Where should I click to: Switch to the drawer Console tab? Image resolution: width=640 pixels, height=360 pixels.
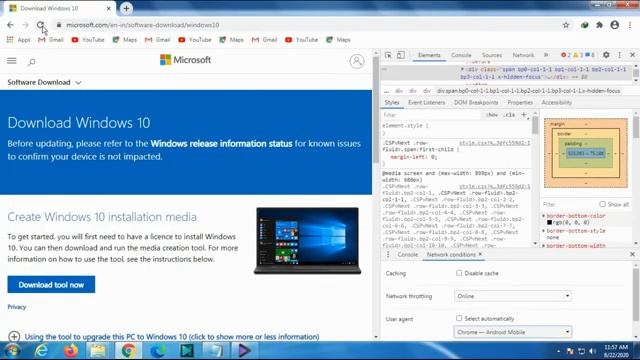(x=408, y=254)
